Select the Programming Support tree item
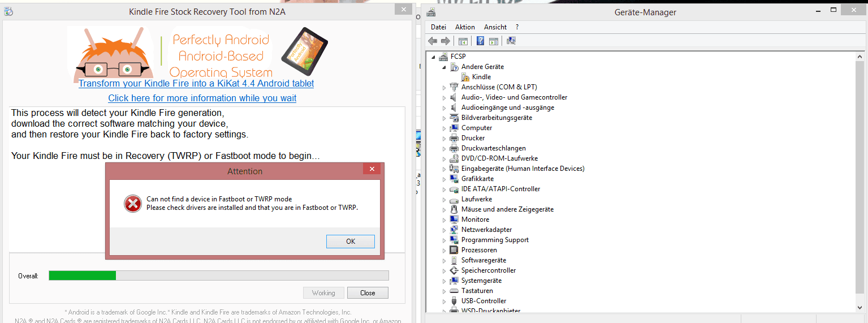The height and width of the screenshot is (323, 868). pos(495,240)
